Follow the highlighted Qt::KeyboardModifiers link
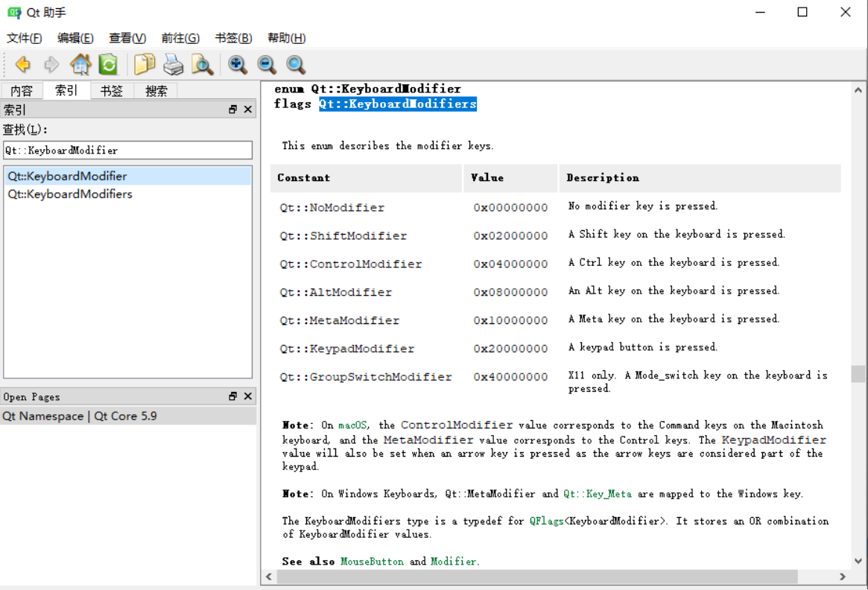Image resolution: width=868 pixels, height=590 pixels. pos(397,104)
